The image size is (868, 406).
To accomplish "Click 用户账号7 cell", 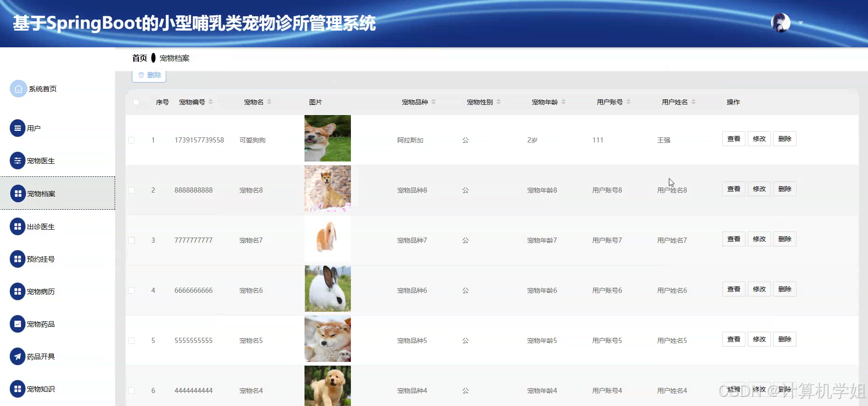I will [607, 240].
